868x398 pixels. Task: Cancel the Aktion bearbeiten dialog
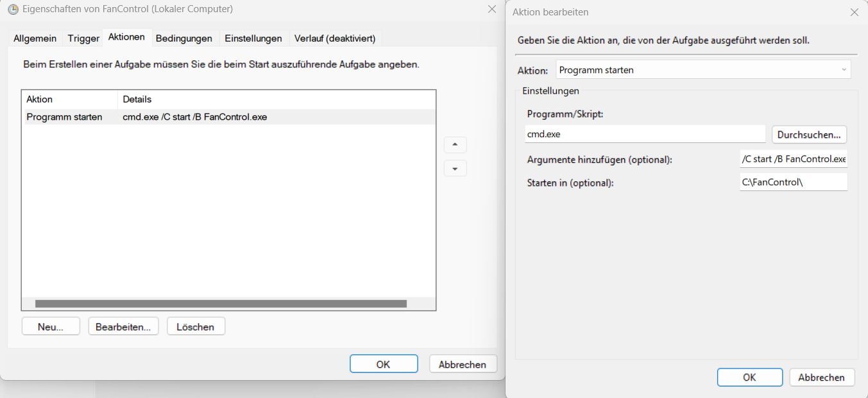(x=822, y=377)
